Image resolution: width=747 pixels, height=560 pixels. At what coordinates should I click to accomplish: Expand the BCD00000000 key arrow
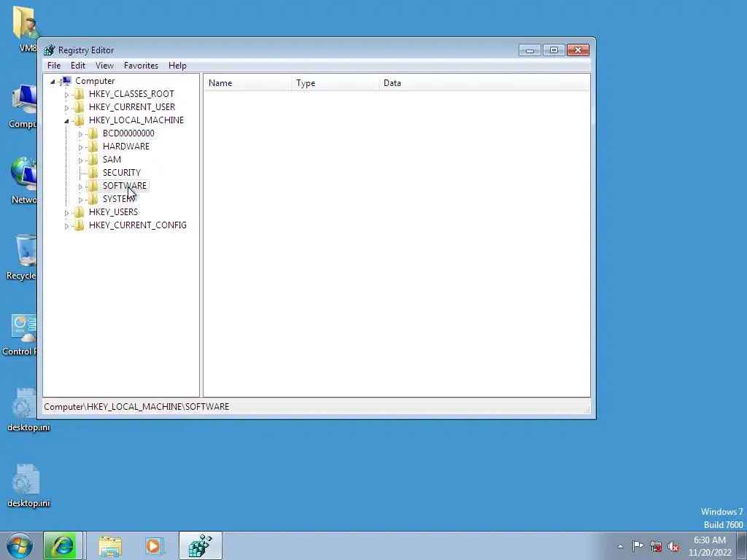80,134
